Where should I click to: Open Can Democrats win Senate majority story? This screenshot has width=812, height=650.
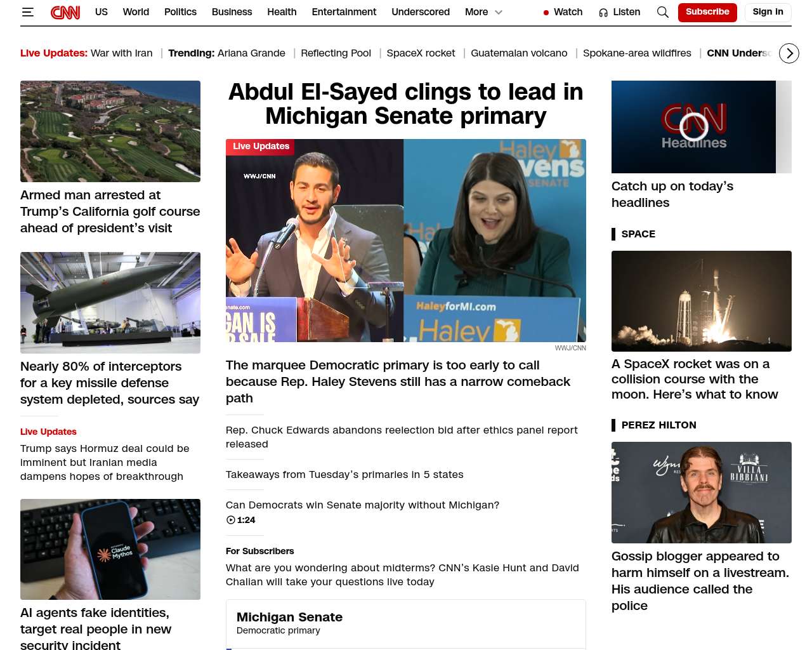coord(362,505)
